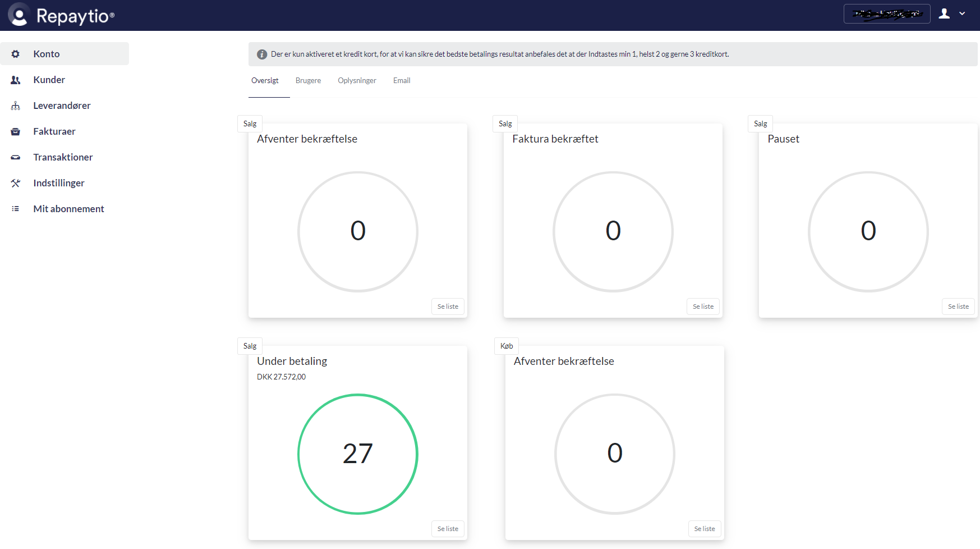Viewport: 980px width, 549px height.
Task: Click the Kunder people icon
Action: click(16, 80)
